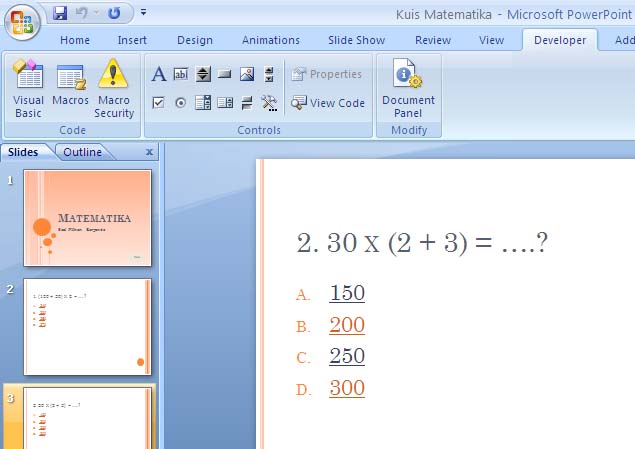Click answer link 200
Image resolution: width=635 pixels, height=449 pixels.
click(x=347, y=325)
